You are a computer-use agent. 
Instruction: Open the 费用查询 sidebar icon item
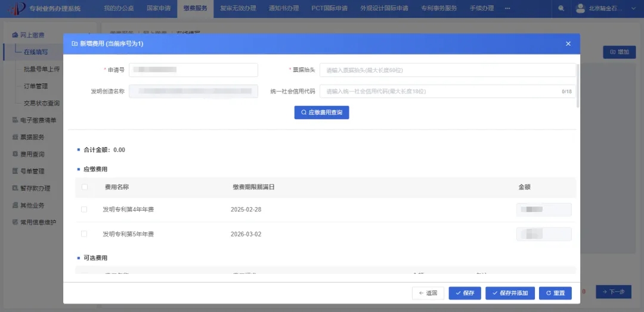(x=15, y=155)
